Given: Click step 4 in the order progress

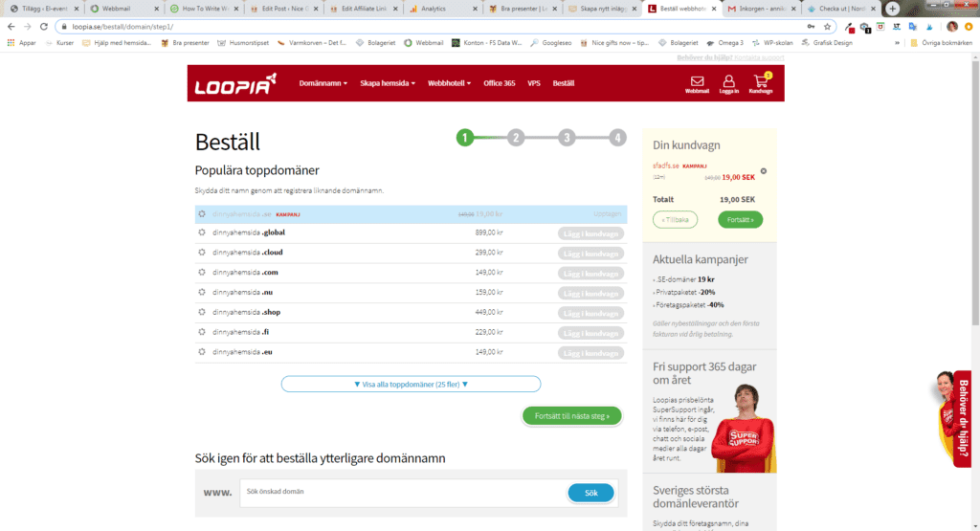Looking at the screenshot, I should click(617, 138).
